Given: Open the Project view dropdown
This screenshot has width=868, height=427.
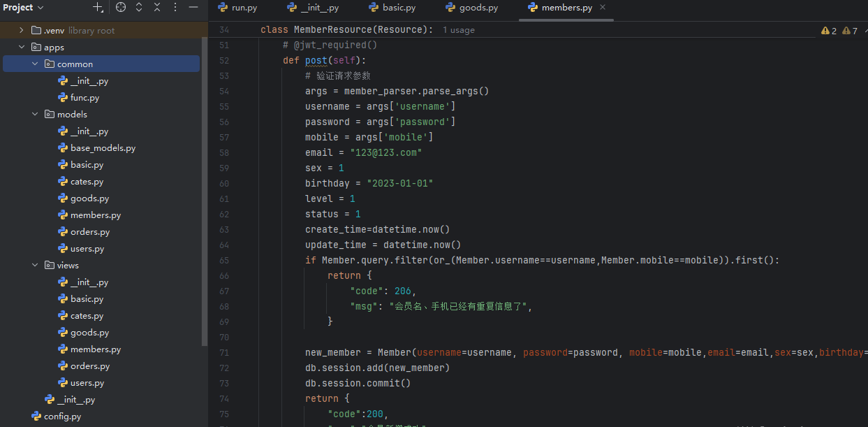Looking at the screenshot, I should (23, 8).
